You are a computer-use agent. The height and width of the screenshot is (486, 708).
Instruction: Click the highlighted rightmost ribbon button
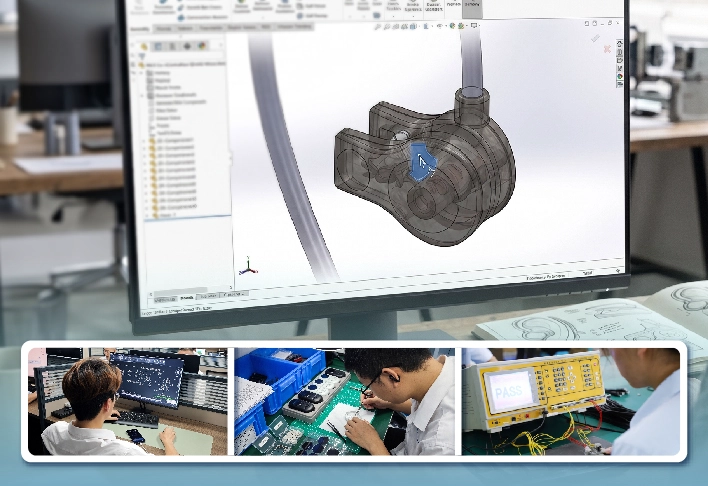tap(472, 7)
